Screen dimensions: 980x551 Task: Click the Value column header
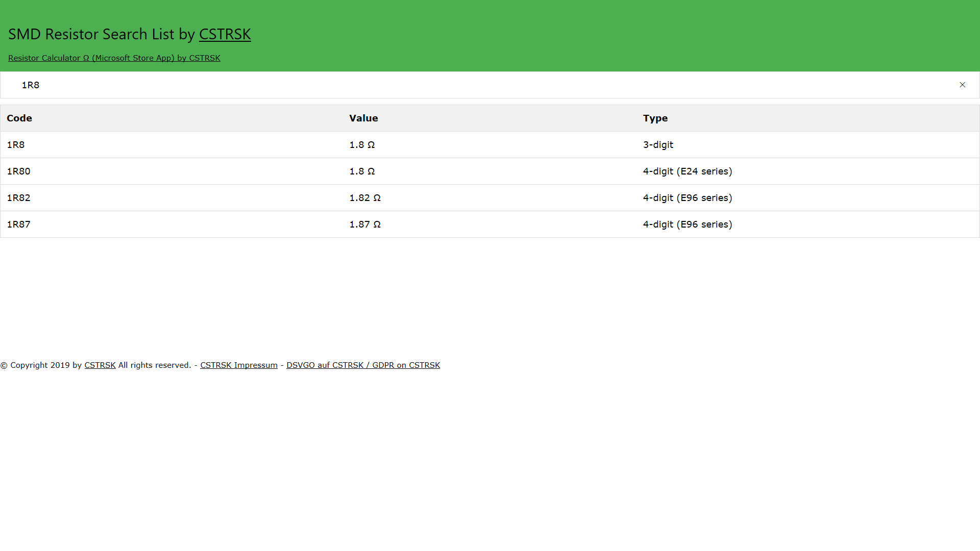[363, 118]
